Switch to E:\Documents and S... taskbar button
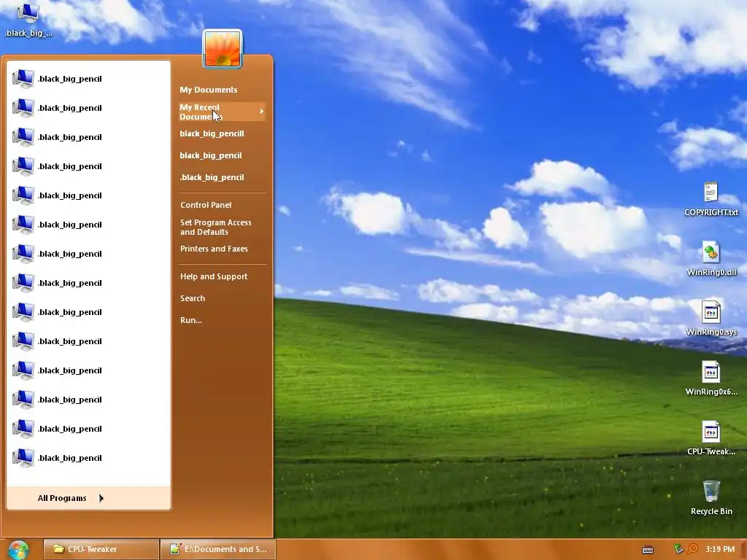 tap(218, 549)
